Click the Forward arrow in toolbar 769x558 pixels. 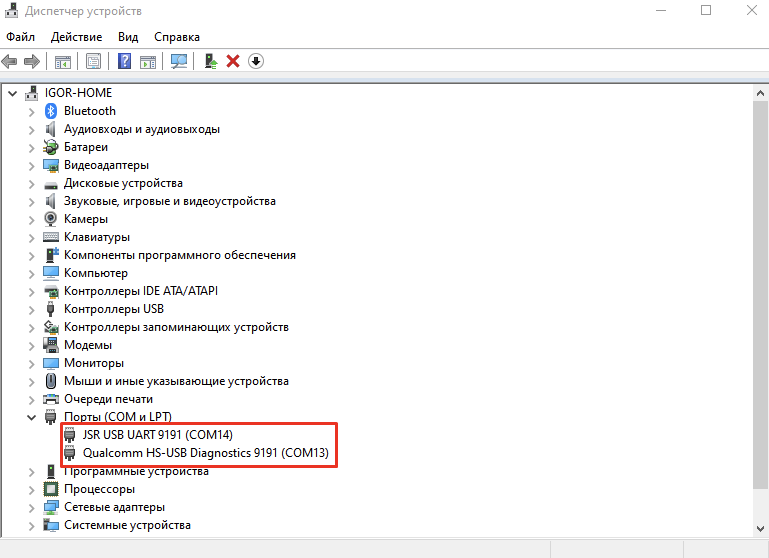point(32,61)
